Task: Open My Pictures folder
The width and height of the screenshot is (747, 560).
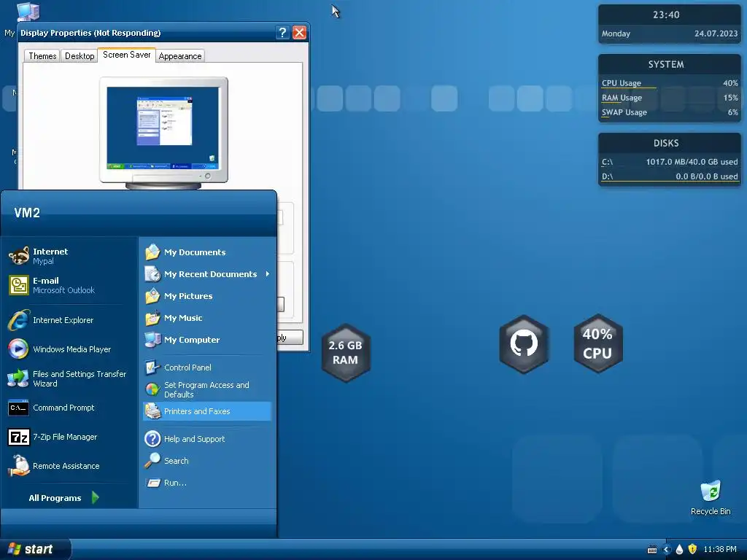Action: (206, 296)
